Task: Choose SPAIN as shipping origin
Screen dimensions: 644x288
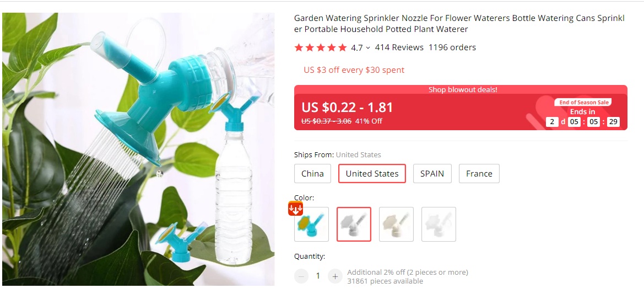Action: coord(432,174)
